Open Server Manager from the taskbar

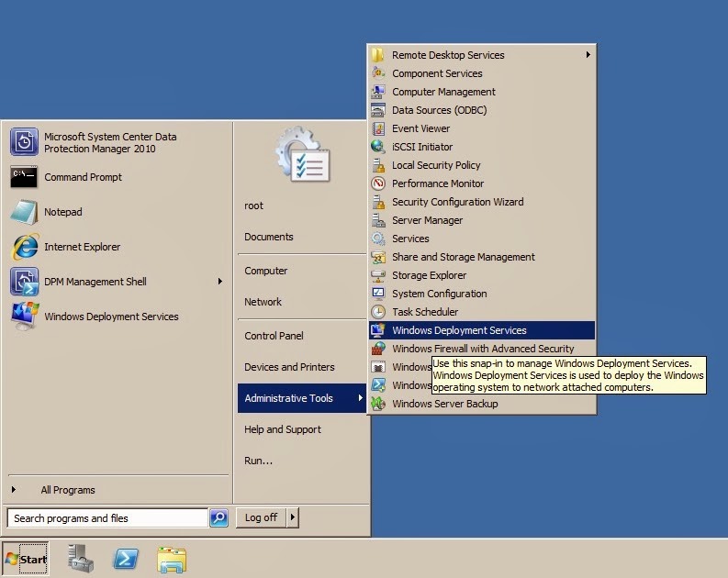[x=80, y=558]
